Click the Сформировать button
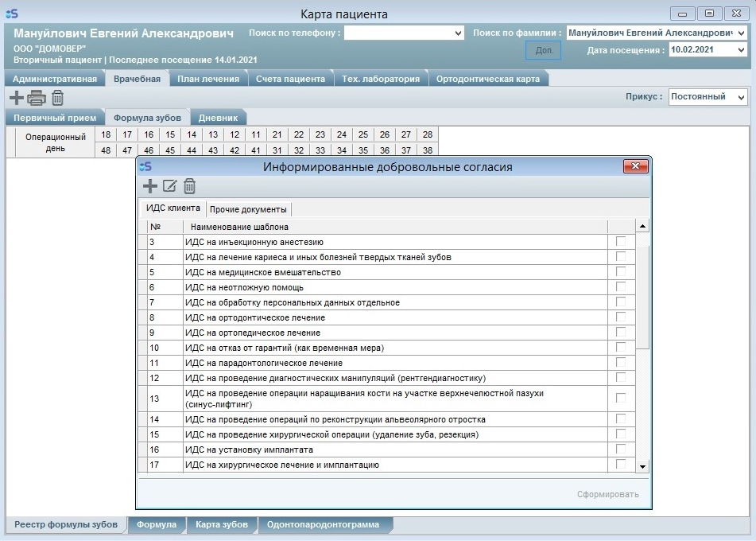 tap(607, 494)
